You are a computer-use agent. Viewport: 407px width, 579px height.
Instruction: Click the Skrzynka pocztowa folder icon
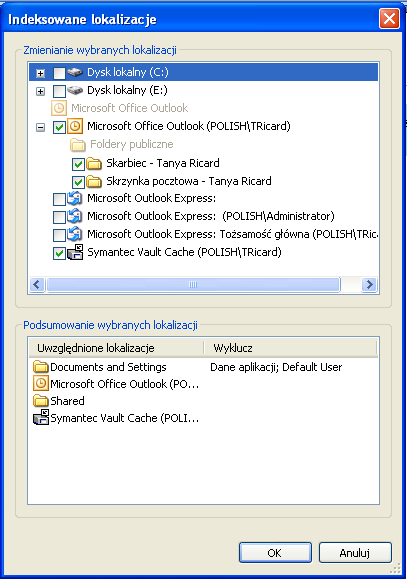point(94,181)
